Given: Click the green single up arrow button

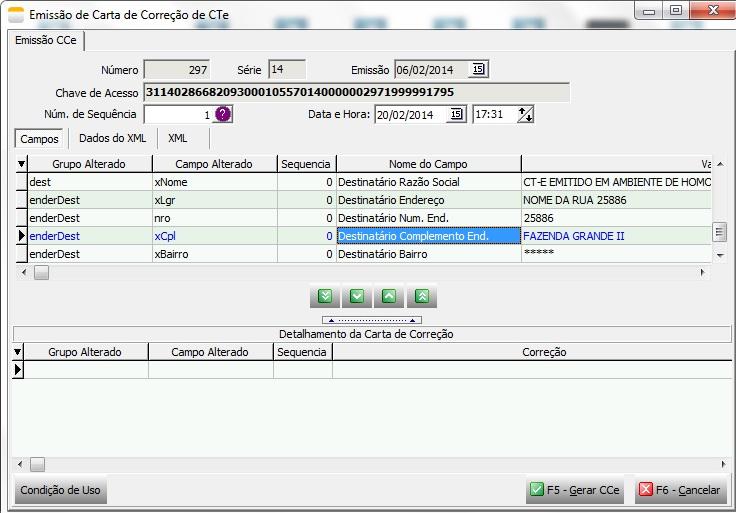Looking at the screenshot, I should (389, 296).
